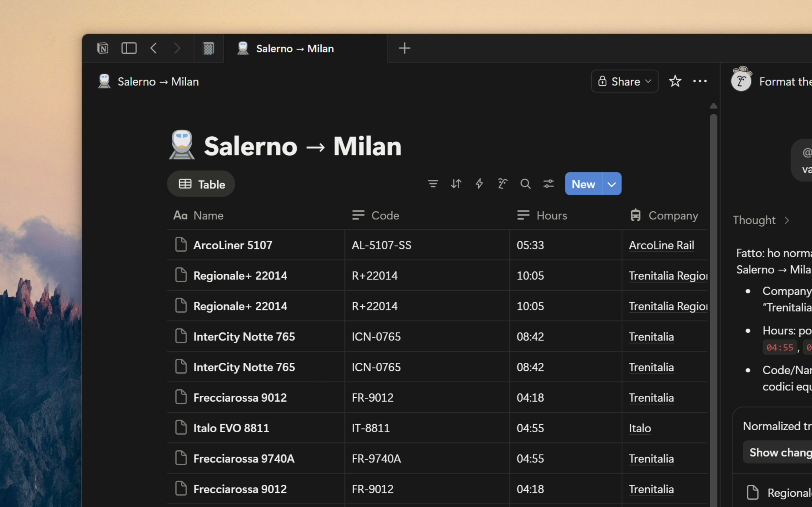Expand the Thought section chevron

(787, 220)
